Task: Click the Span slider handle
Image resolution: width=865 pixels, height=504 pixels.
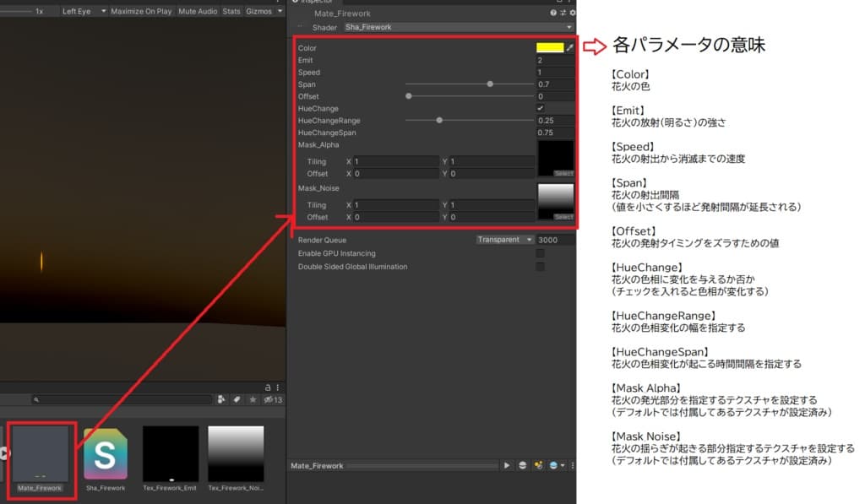Action: (490, 84)
